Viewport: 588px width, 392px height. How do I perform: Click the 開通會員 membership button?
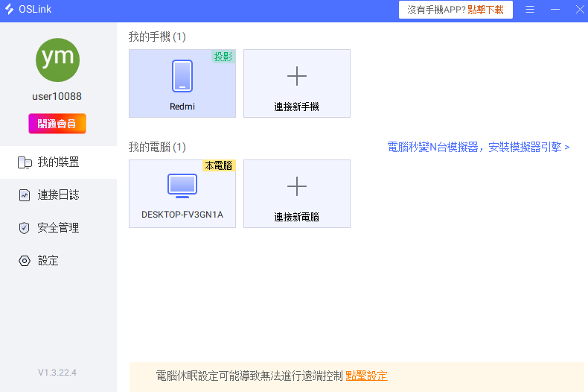(x=57, y=124)
